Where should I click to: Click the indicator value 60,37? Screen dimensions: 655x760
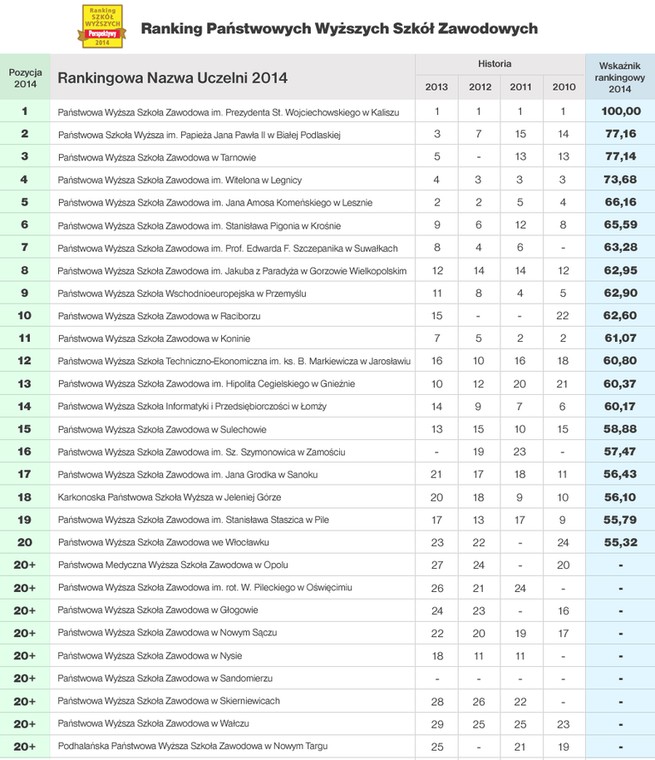point(620,384)
